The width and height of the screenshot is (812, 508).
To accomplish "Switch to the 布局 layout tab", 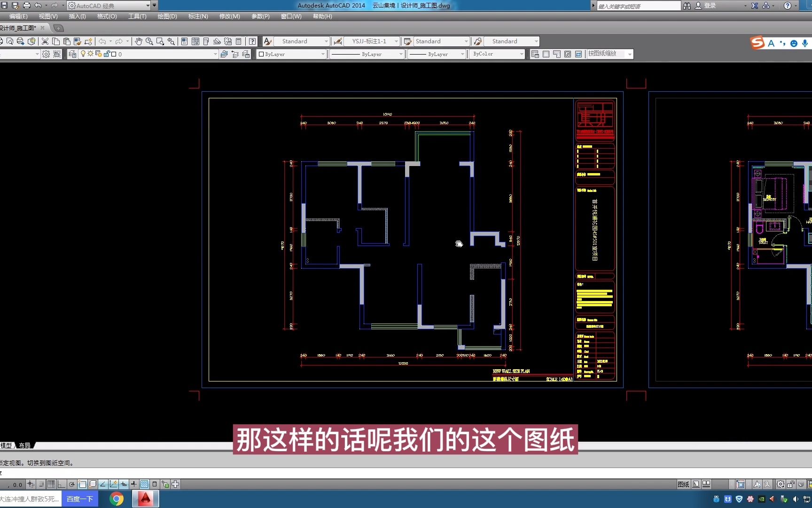I will pos(24,445).
